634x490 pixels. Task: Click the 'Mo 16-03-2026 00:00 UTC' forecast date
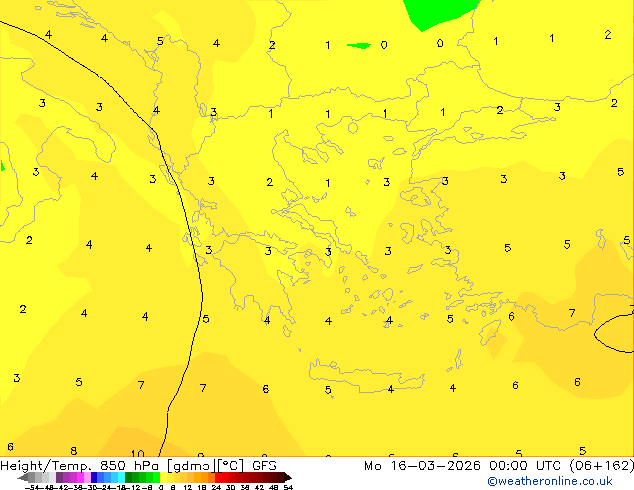[463, 466]
